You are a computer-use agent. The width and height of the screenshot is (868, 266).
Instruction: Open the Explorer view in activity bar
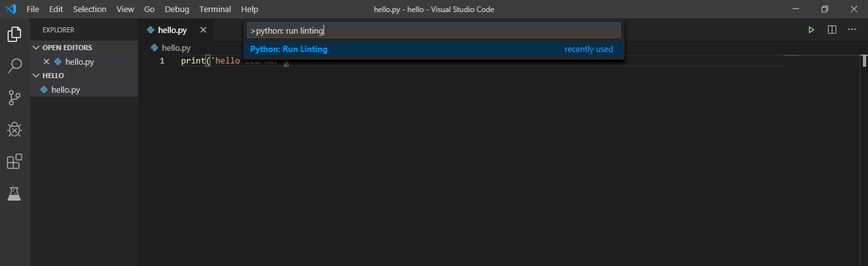point(14,34)
